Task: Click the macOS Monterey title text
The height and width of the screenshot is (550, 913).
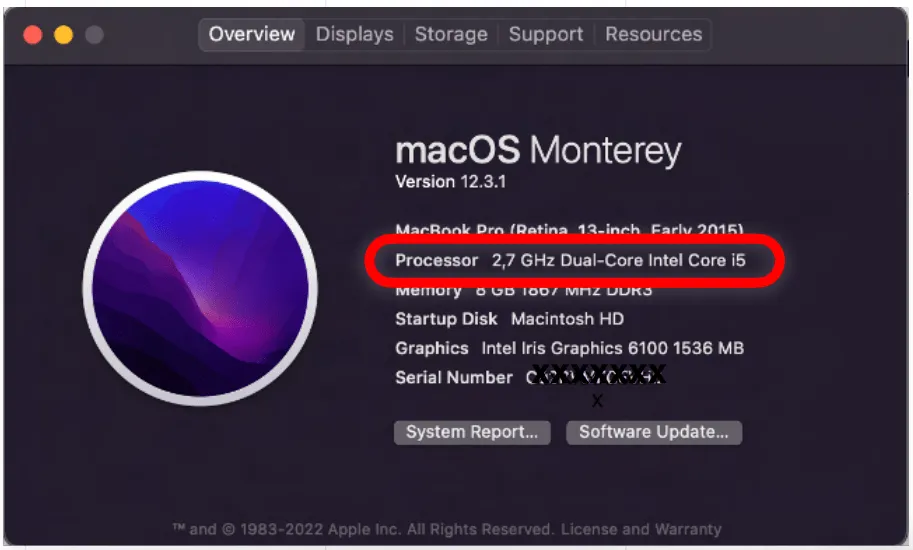Action: (538, 151)
